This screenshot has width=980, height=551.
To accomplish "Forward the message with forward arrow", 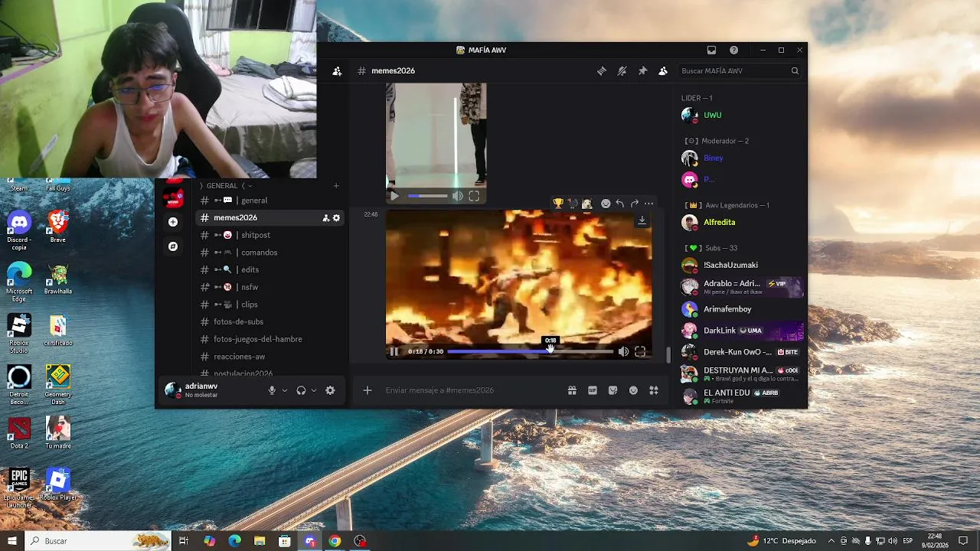I will tap(634, 204).
